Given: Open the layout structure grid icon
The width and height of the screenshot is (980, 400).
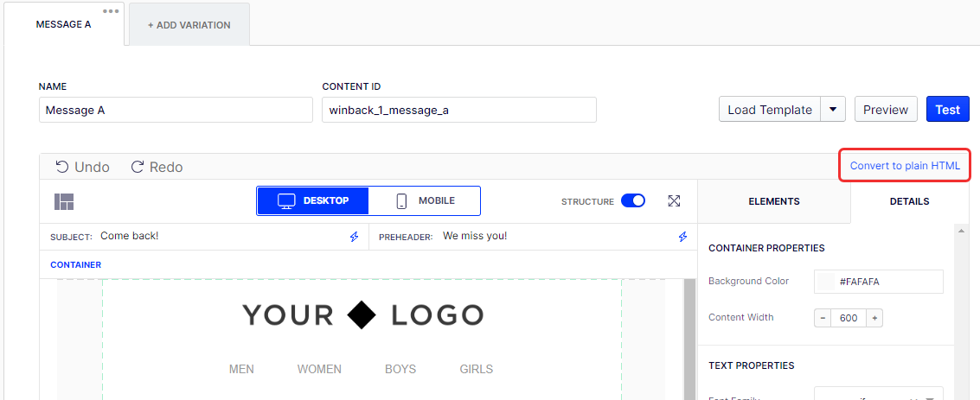Looking at the screenshot, I should click(64, 201).
